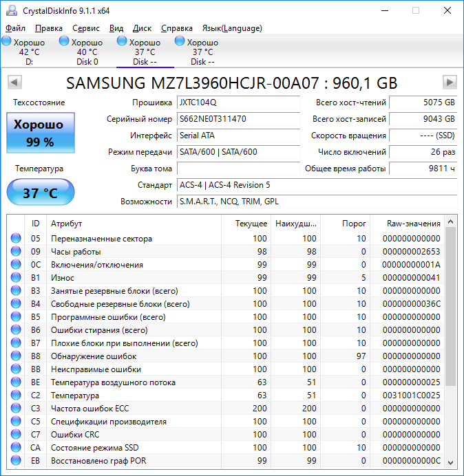The image size is (464, 476).
Task: Click status icon of Спецификации производителя row
Action: click(x=16, y=421)
